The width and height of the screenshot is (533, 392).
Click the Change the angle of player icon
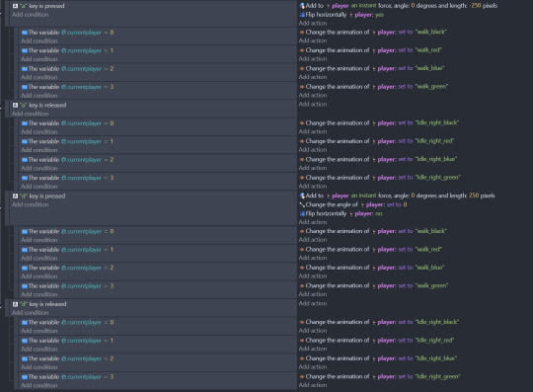point(302,204)
